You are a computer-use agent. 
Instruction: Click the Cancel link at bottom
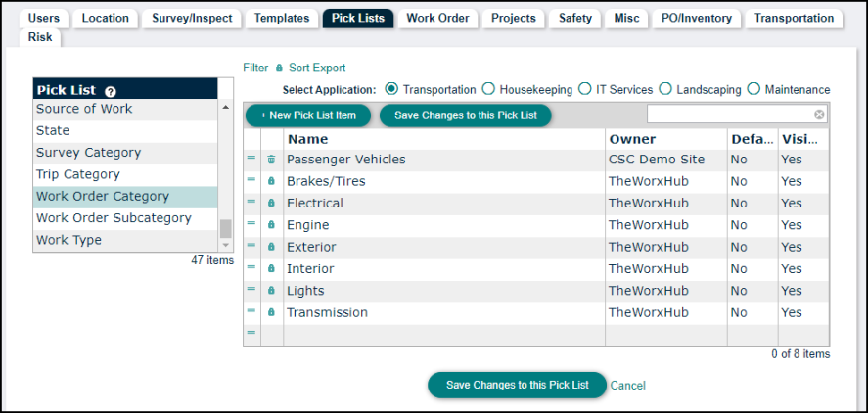627,386
